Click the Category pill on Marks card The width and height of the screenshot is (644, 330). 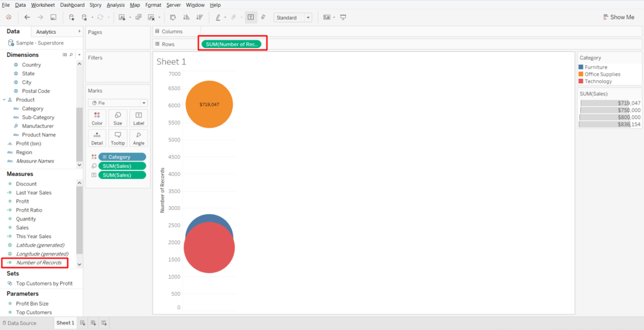(x=122, y=157)
